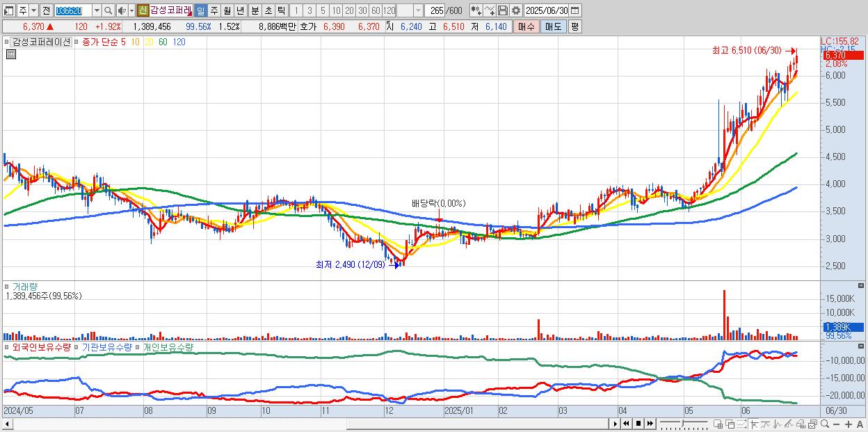Click the fast-forward button in bottom playback bar

point(650,424)
